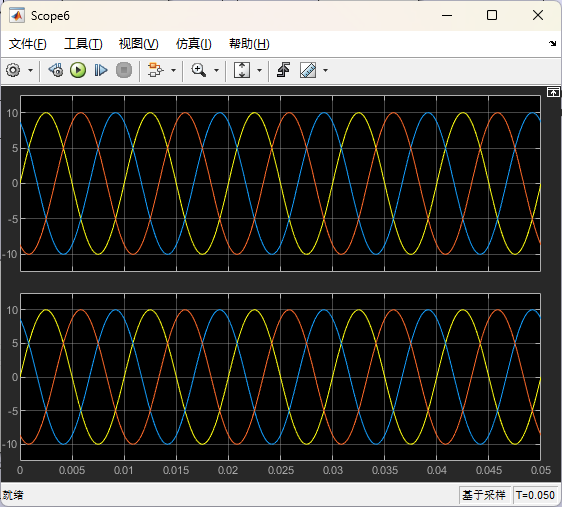Click the maximize axes icon above the plot
The image size is (562, 507).
tap(553, 92)
